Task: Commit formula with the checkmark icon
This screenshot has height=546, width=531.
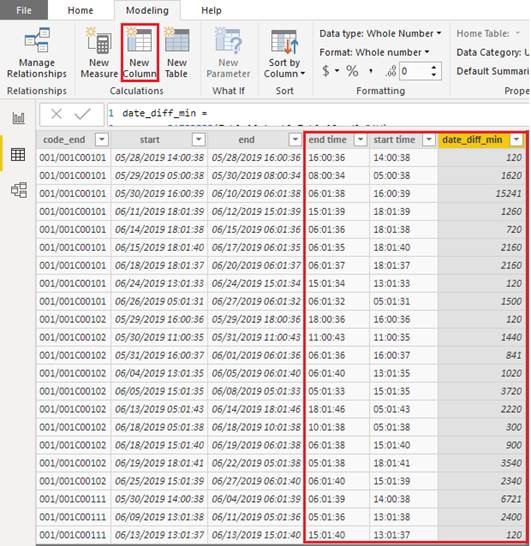Action: 83,114
